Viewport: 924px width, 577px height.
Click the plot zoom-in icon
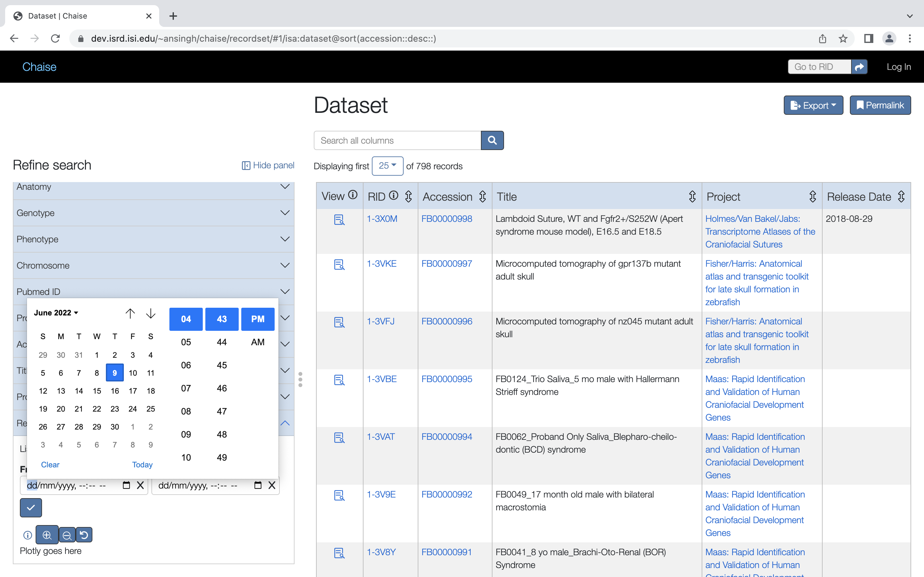click(47, 535)
